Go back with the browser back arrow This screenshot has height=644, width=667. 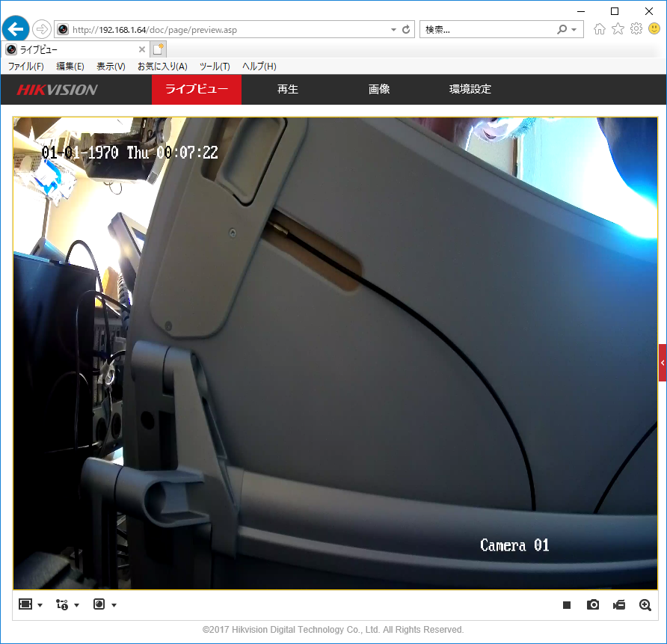(x=16, y=29)
